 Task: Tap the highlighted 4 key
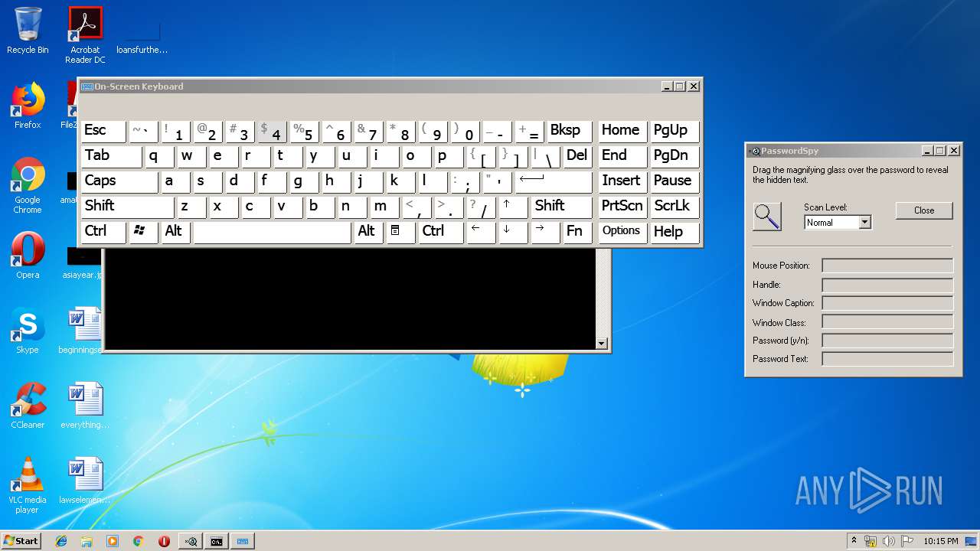(272, 131)
